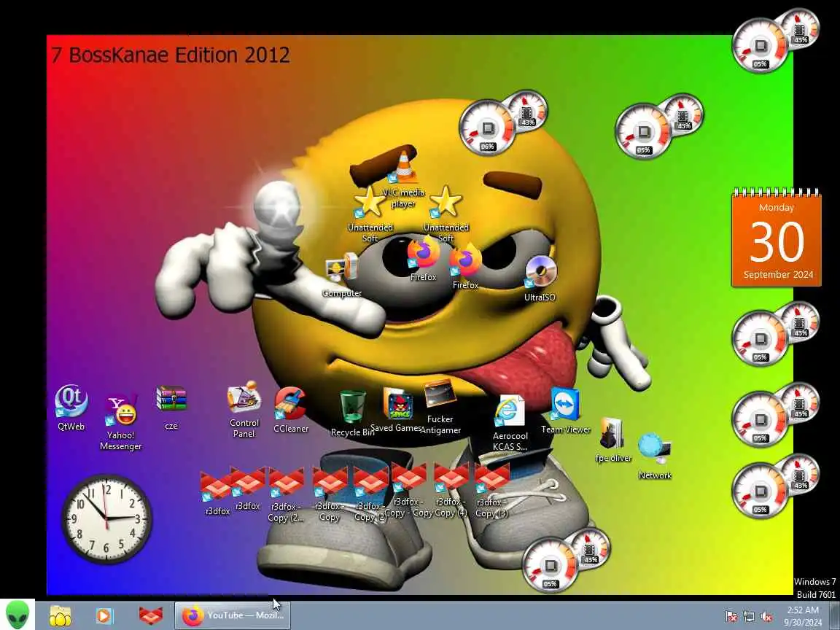
Task: Select the r3dfox - Copy (4) shortcut
Action: 451,491
